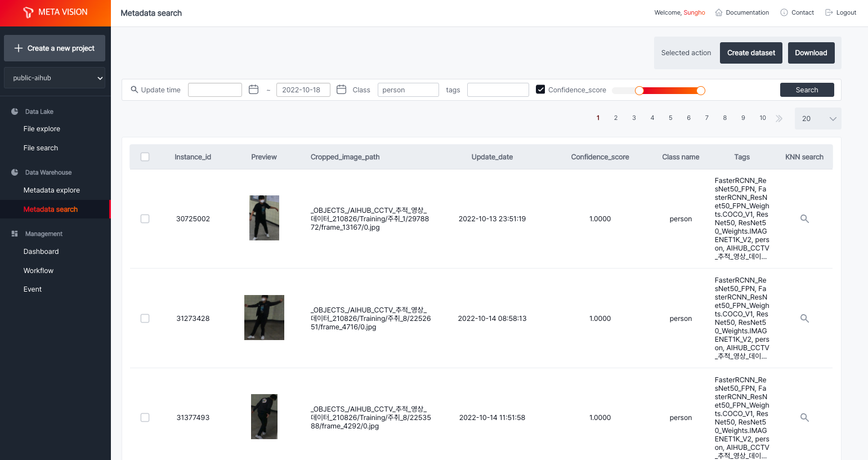Go to results page 2
The height and width of the screenshot is (460, 868).
616,118
